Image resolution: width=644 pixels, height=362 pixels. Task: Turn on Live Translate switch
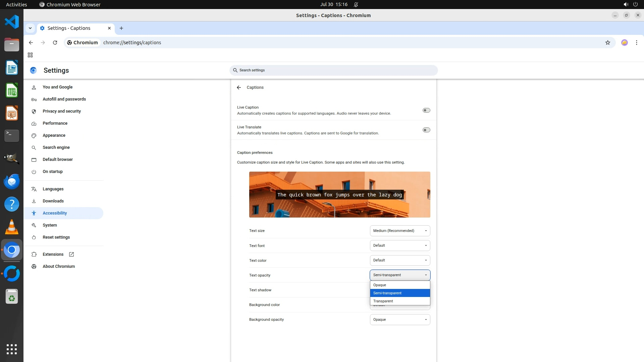coord(426,130)
